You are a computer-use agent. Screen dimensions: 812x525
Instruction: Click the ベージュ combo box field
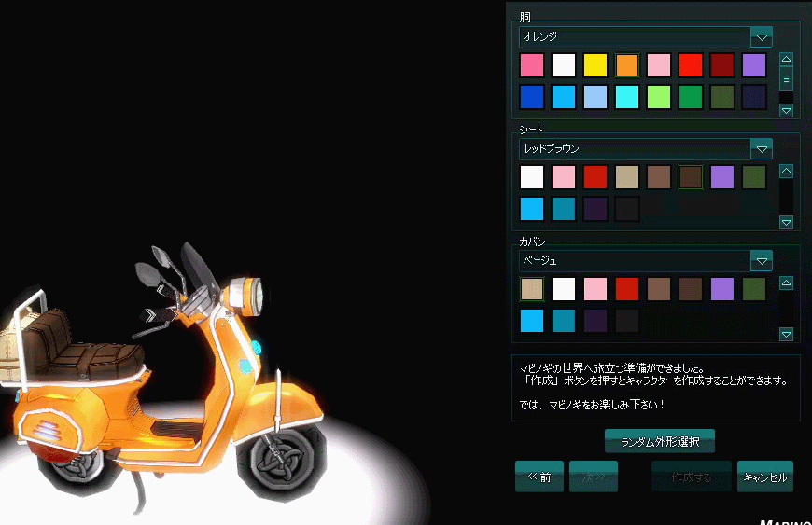635,261
